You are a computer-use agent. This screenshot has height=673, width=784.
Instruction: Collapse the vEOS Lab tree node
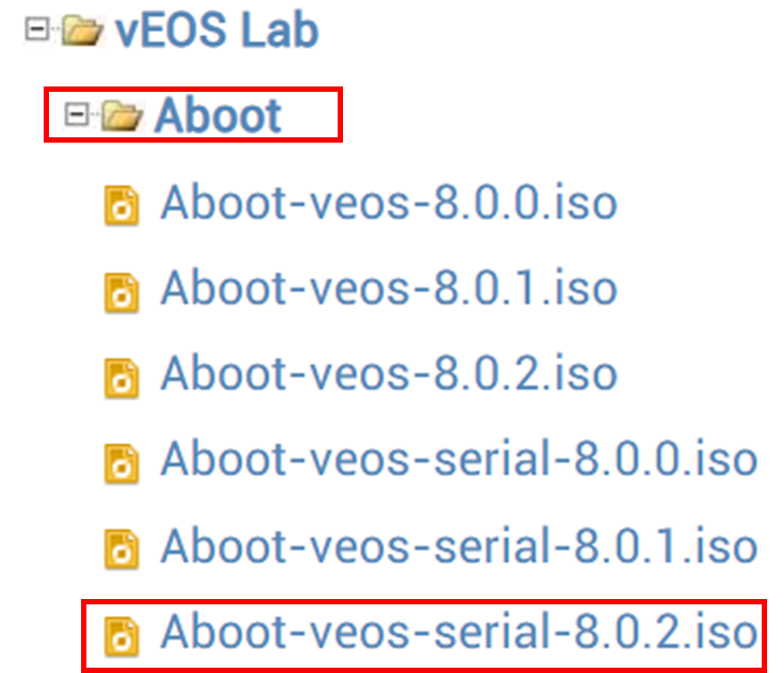pyautogui.click(x=37, y=29)
